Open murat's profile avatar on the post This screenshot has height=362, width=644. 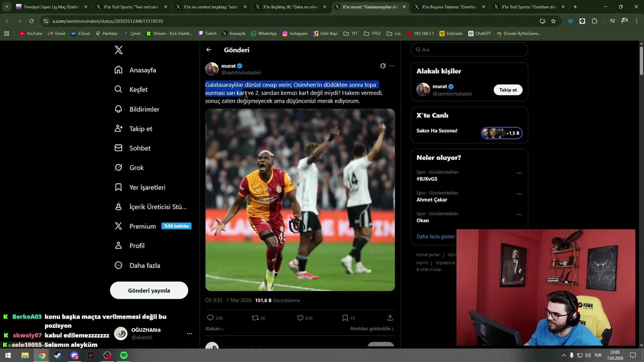tap(212, 69)
